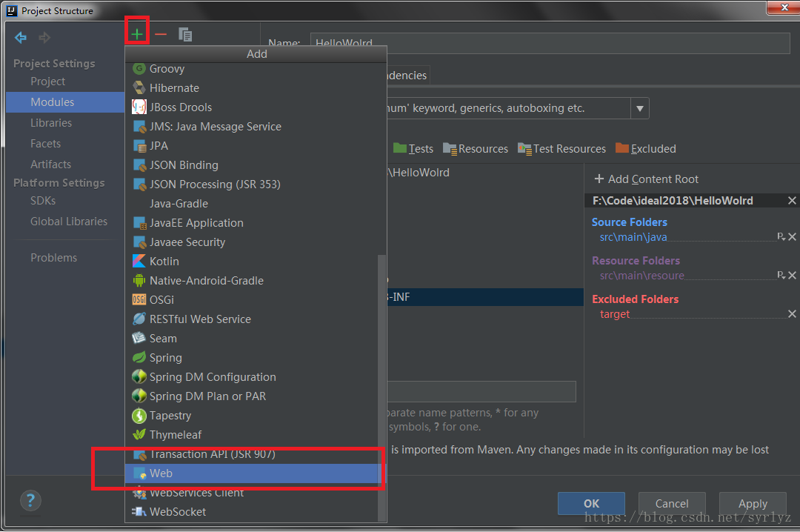Open Global Libraries in sidebar
Viewport: 800px width, 532px height.
(69, 222)
